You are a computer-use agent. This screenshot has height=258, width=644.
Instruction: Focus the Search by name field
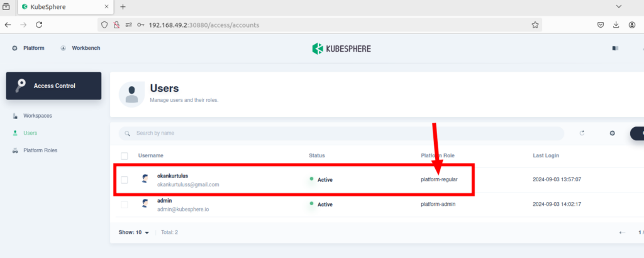point(341,133)
